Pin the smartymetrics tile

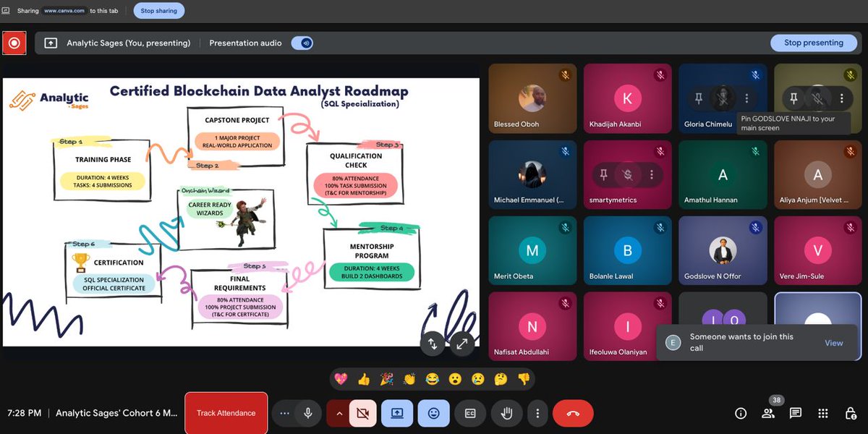[603, 174]
